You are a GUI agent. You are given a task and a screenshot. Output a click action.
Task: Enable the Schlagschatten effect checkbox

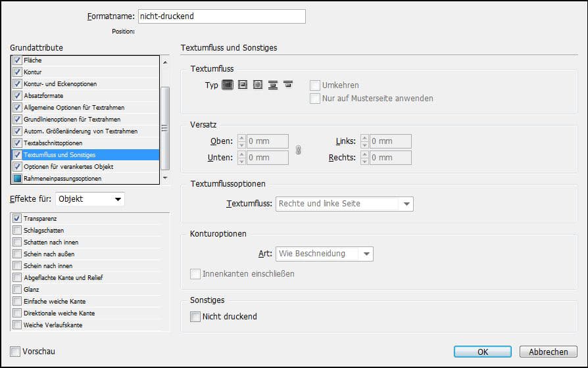pyautogui.click(x=17, y=230)
